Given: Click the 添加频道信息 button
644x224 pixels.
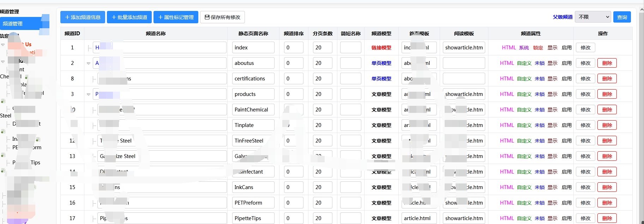Looking at the screenshot, I should (83, 17).
